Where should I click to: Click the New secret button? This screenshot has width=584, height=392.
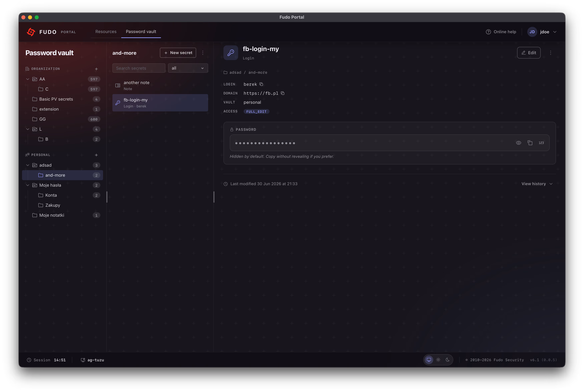[178, 53]
